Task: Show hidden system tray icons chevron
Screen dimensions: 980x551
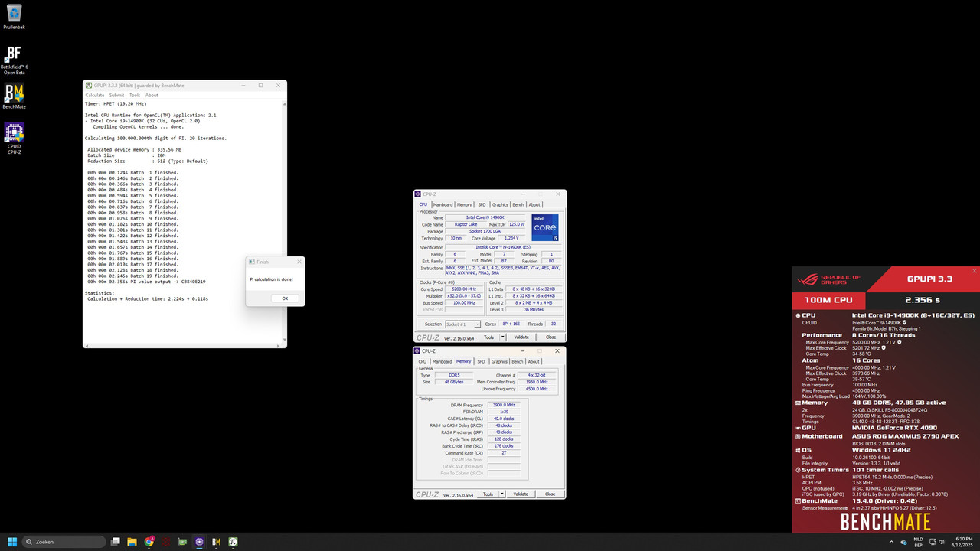Action: (893, 542)
